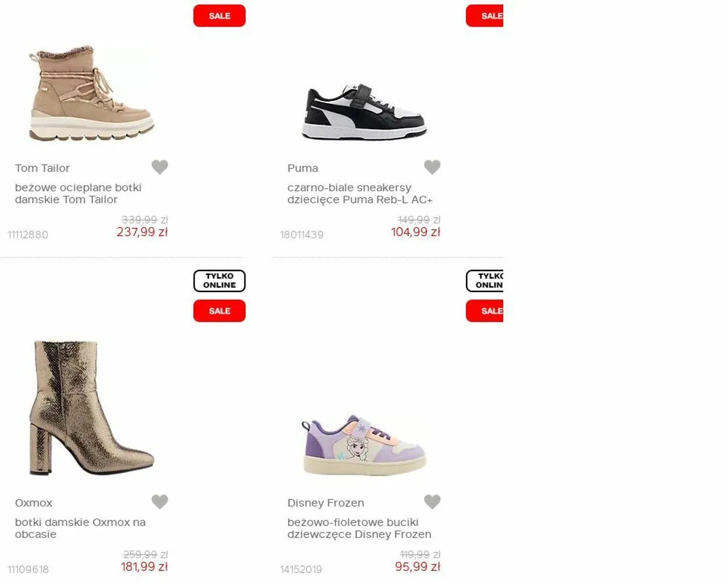Open black-white Puma sneaker image

[364, 112]
